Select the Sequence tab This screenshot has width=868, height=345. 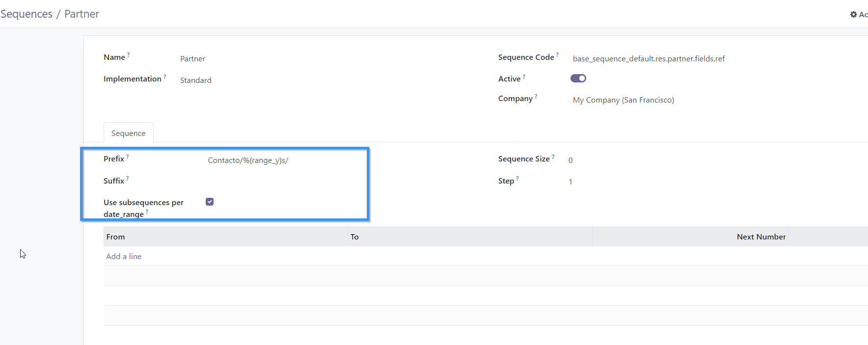(x=128, y=133)
